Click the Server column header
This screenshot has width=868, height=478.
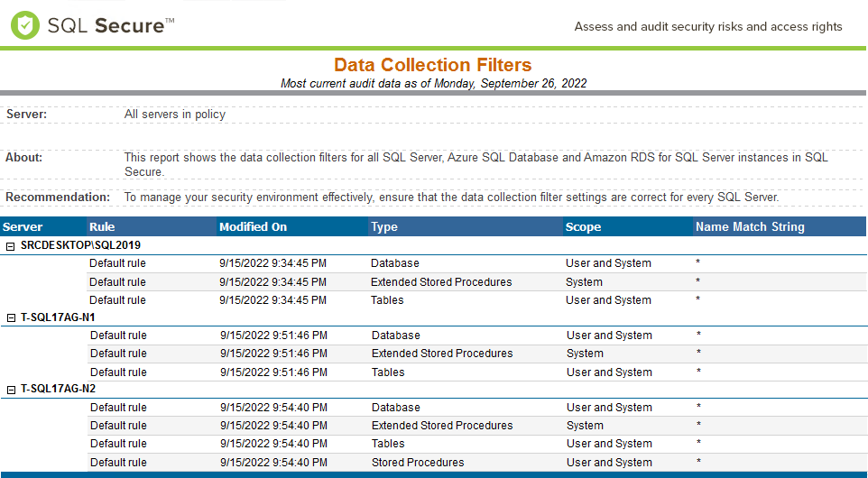(23, 227)
